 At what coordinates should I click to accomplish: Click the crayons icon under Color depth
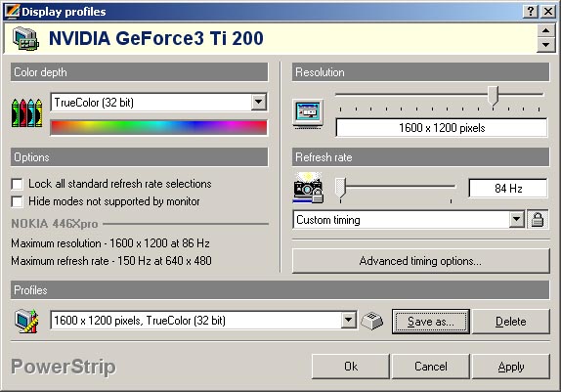click(27, 113)
